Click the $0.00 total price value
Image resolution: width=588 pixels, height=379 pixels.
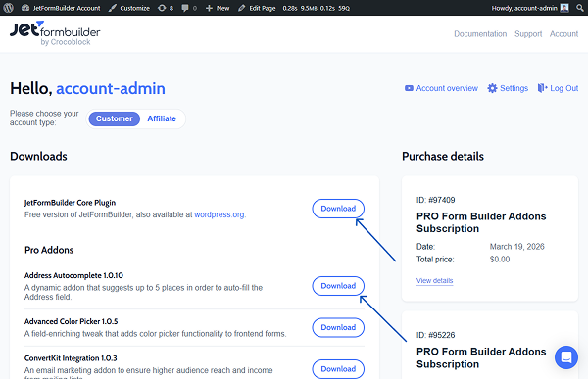coord(500,260)
